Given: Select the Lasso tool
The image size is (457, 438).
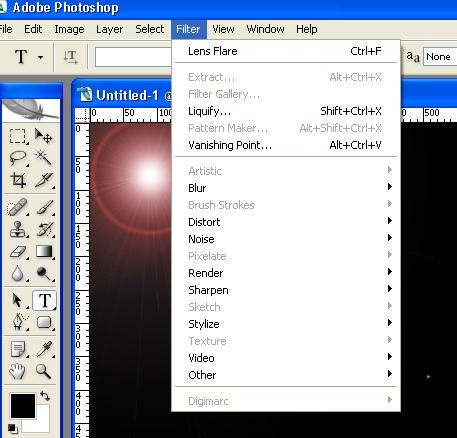Looking at the screenshot, I should pos(17,158).
